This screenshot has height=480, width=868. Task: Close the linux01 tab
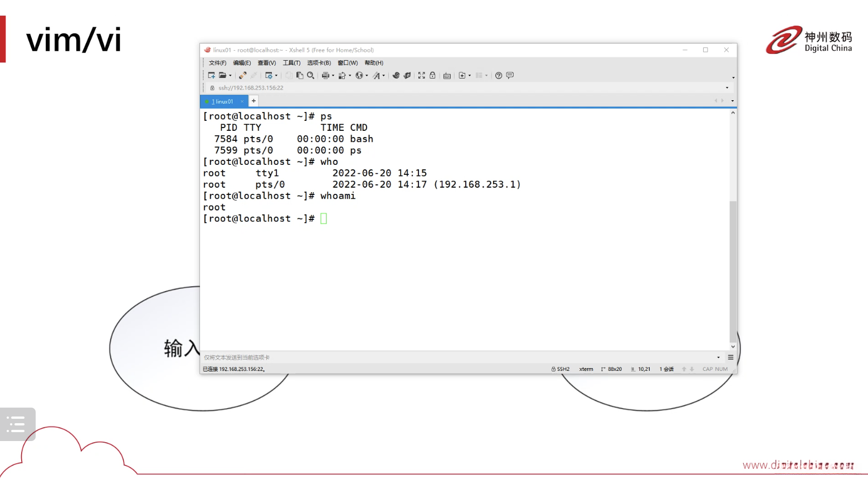[x=242, y=101]
